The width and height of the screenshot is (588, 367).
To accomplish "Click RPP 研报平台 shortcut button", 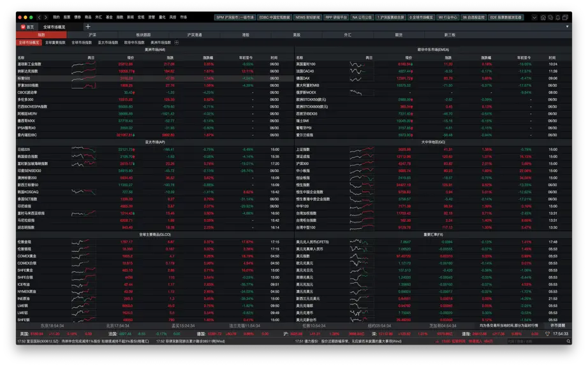I will (336, 18).
